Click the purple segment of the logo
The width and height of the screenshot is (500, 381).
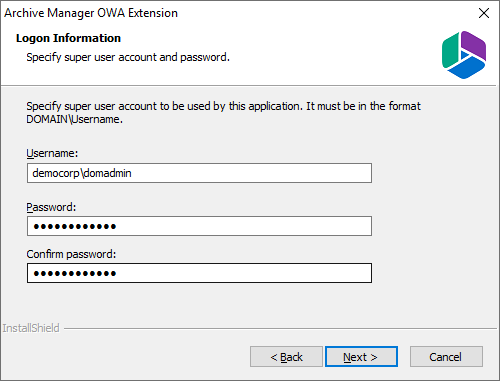pyautogui.click(x=474, y=45)
